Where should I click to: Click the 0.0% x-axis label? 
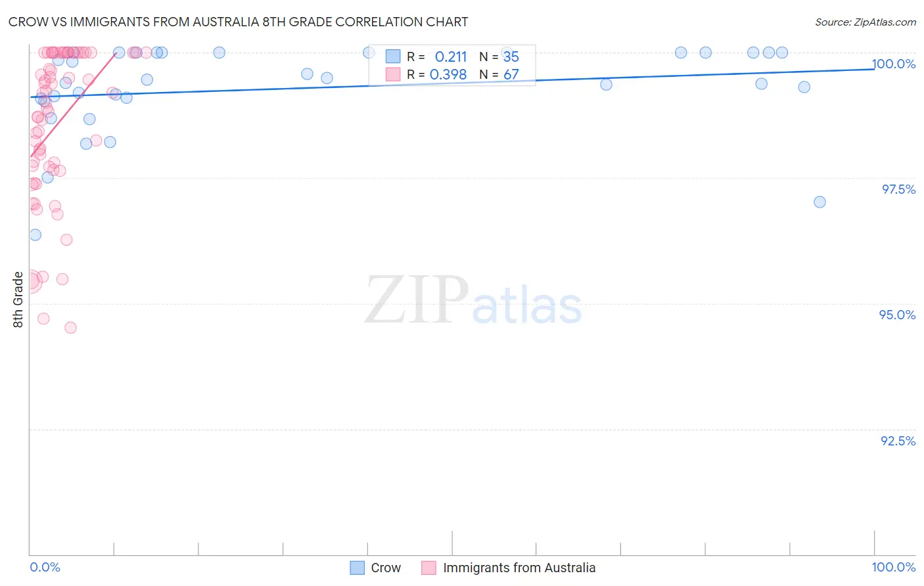click(x=45, y=567)
